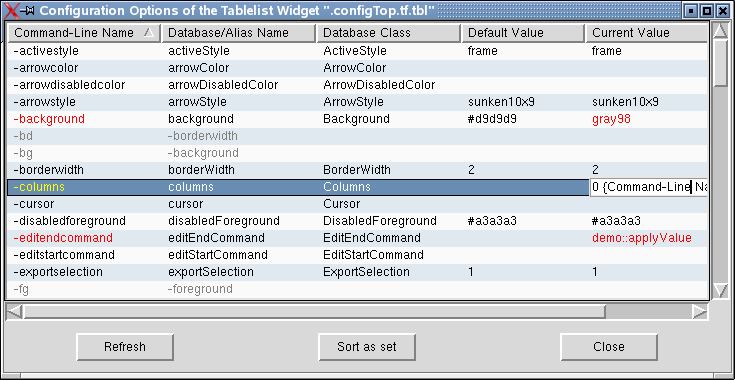Click the Close button at bottom
This screenshot has width=735, height=380.
point(609,347)
